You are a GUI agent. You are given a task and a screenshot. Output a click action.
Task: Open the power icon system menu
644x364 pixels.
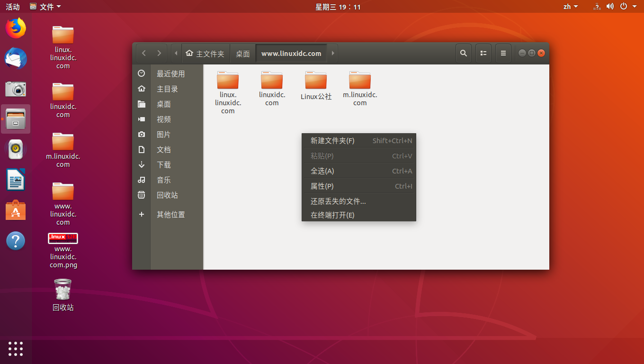624,7
